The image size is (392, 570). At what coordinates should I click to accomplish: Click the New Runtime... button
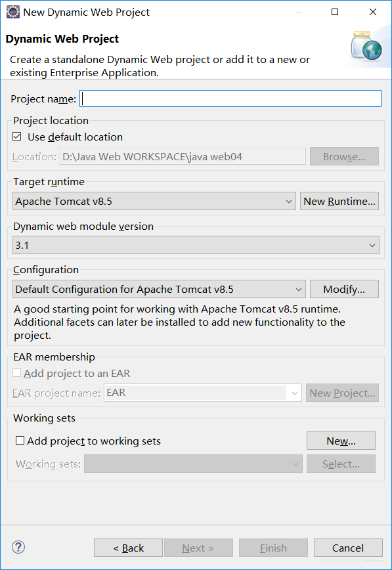[x=339, y=201]
